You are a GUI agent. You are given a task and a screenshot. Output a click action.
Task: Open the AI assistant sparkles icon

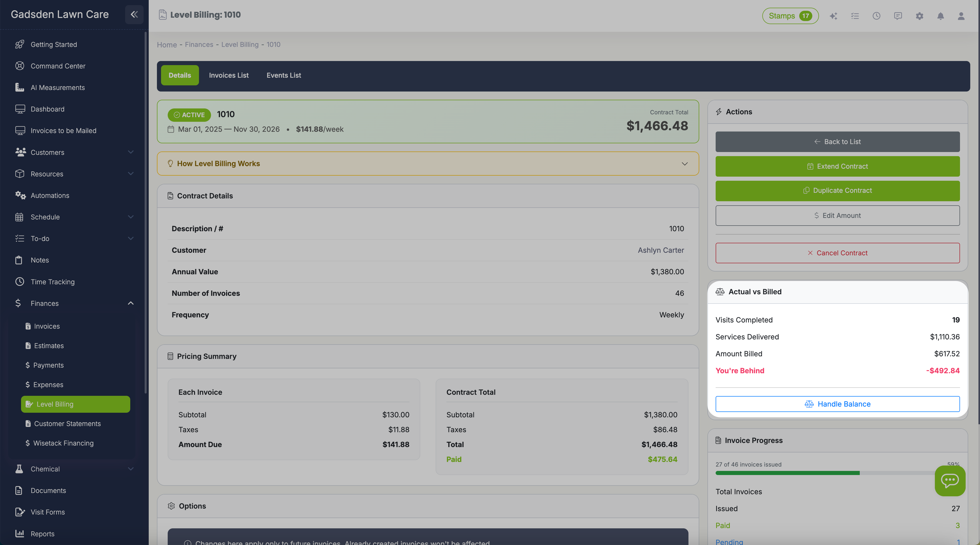click(834, 16)
